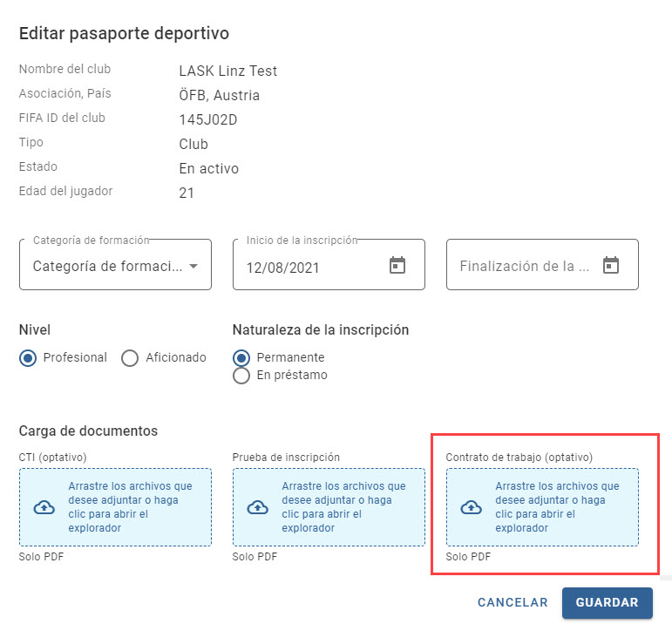Click the GUARDAR button
The image size is (672, 624).
click(x=608, y=602)
